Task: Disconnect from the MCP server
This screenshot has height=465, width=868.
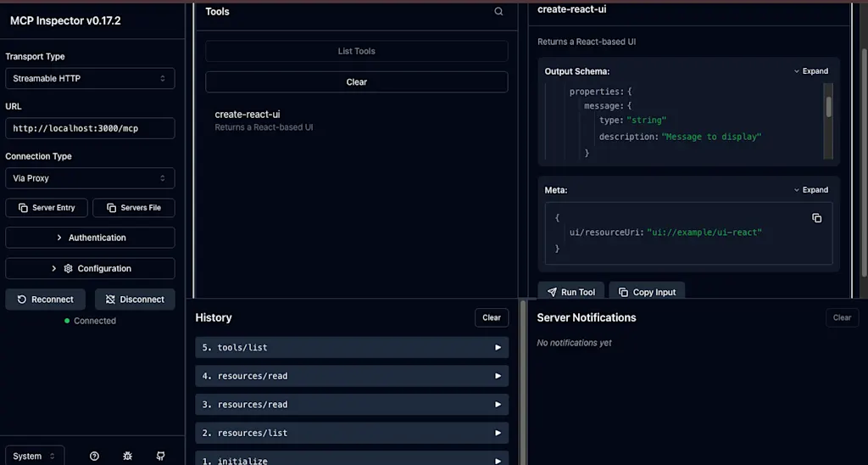Action: tap(135, 300)
